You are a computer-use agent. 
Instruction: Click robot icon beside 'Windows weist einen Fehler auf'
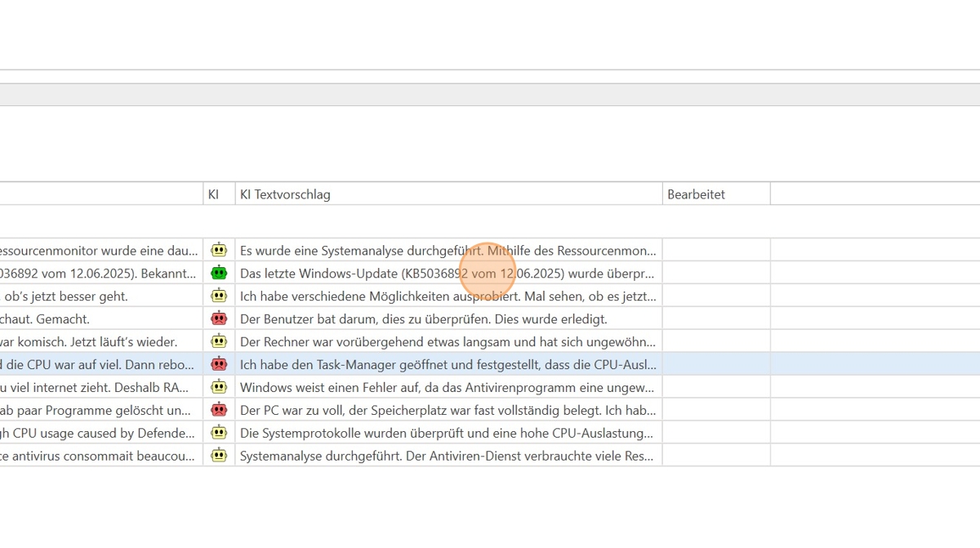pos(219,387)
